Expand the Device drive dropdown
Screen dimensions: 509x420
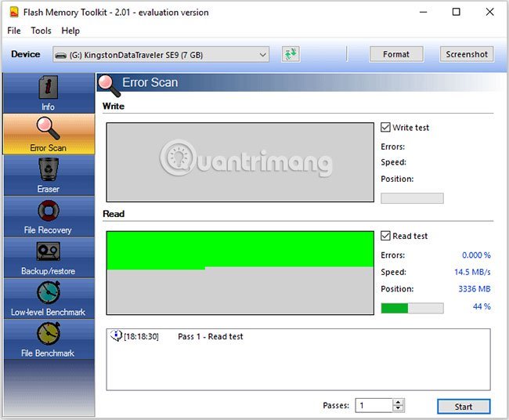(262, 55)
